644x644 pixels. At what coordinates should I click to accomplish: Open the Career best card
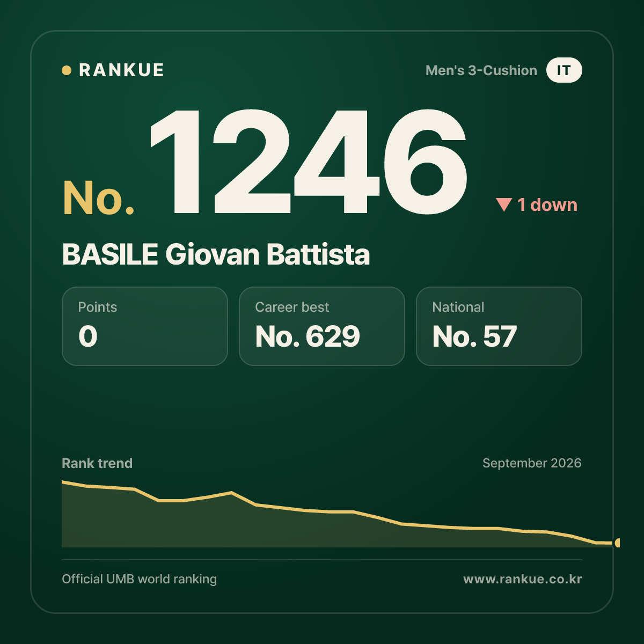(x=322, y=326)
